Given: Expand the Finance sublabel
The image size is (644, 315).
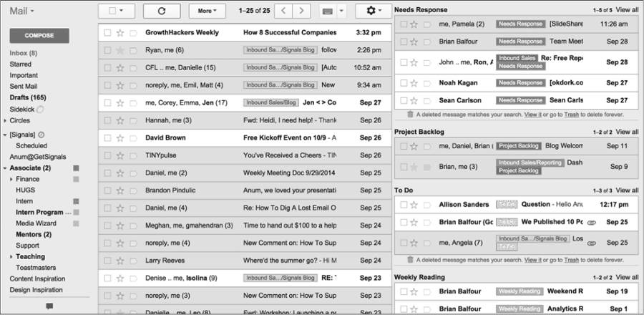Looking at the screenshot, I should [11, 180].
